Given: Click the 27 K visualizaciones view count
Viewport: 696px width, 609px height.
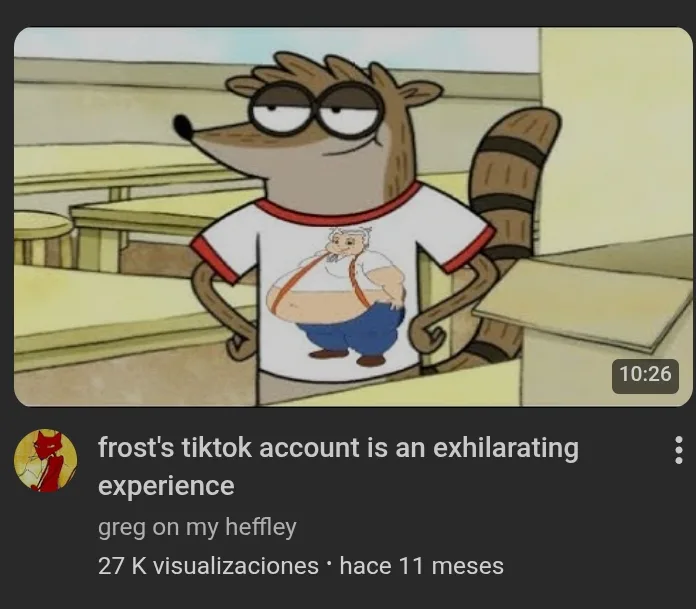Looking at the screenshot, I should click(208, 566).
